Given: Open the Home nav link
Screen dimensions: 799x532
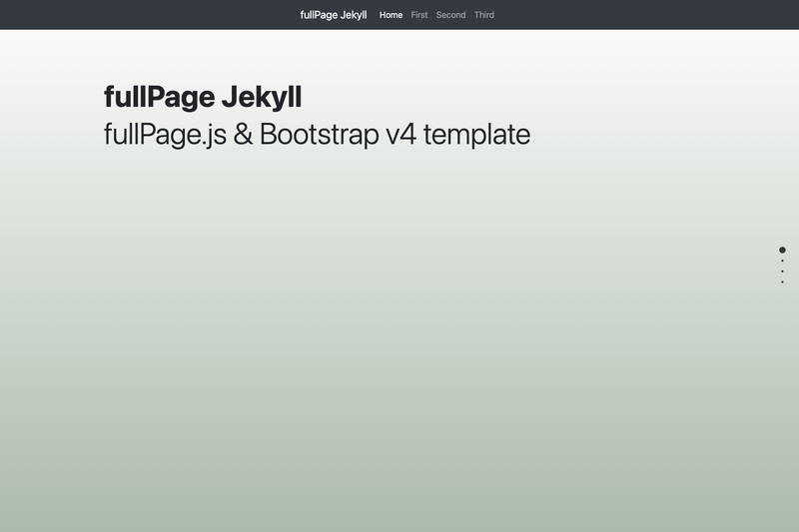Looking at the screenshot, I should click(391, 15).
